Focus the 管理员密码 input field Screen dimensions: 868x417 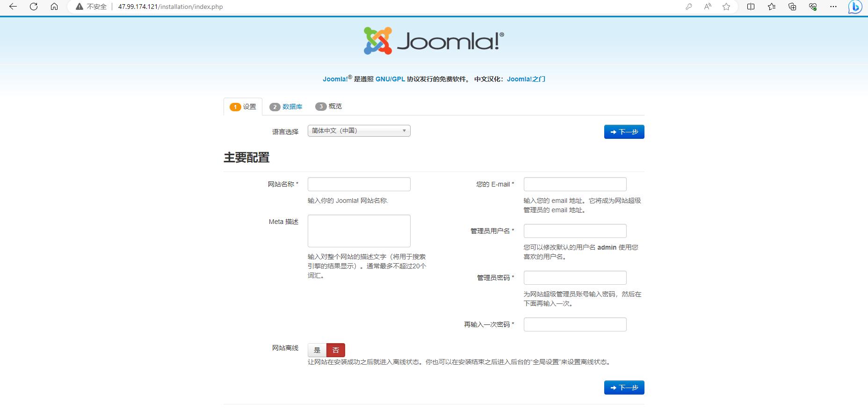coord(575,278)
